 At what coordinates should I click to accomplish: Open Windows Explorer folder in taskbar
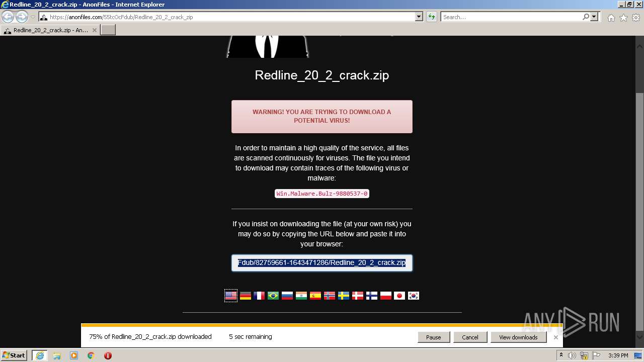click(x=57, y=355)
